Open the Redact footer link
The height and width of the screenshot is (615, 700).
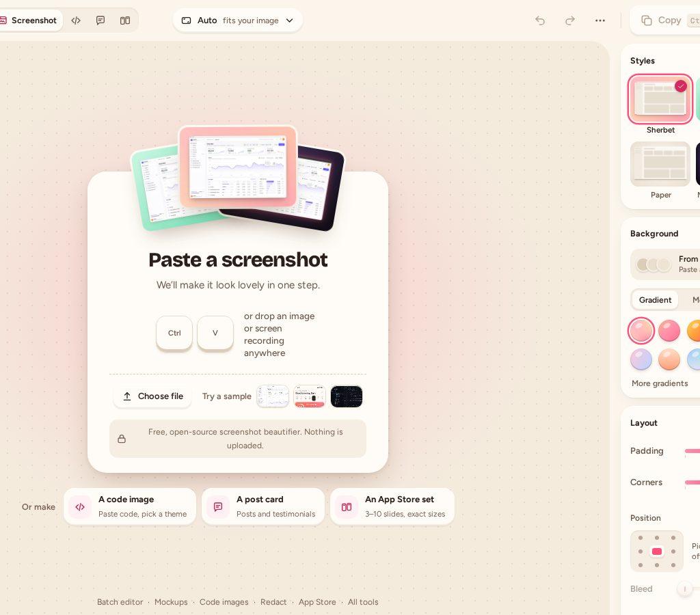point(273,602)
